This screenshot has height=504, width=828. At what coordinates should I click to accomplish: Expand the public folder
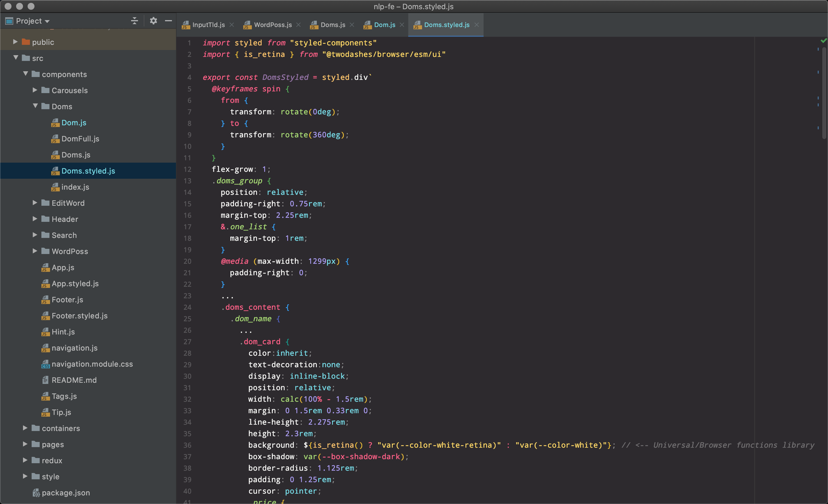tap(15, 42)
